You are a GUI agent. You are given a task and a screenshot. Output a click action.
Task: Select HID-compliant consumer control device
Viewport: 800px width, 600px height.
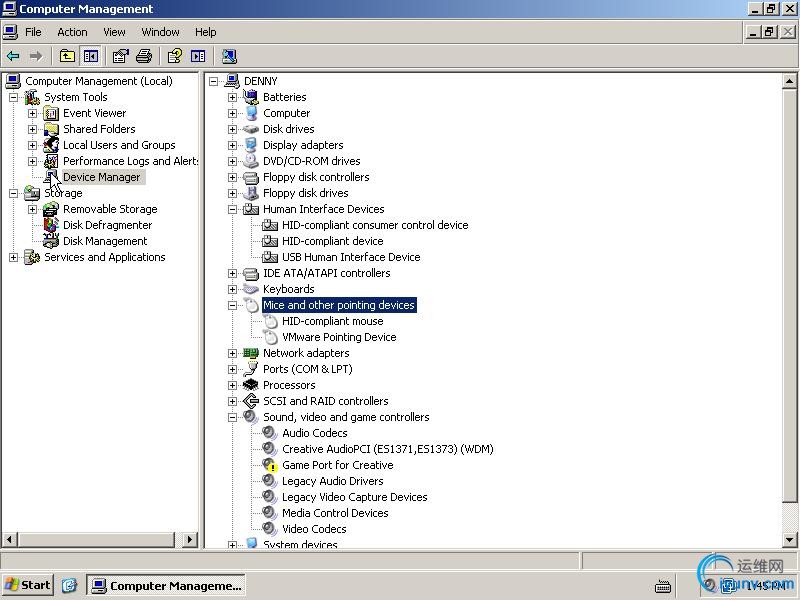[375, 225]
